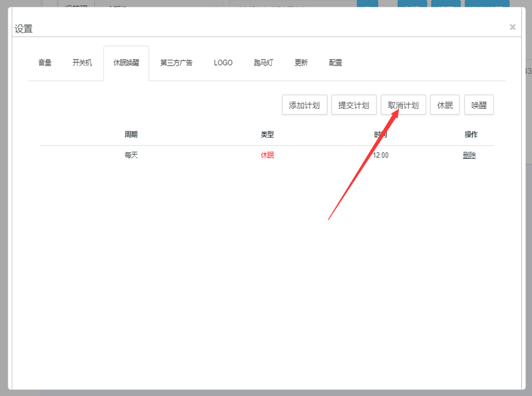The height and width of the screenshot is (396, 532).
Task: Switch to the 音量 tab
Action: [x=44, y=63]
